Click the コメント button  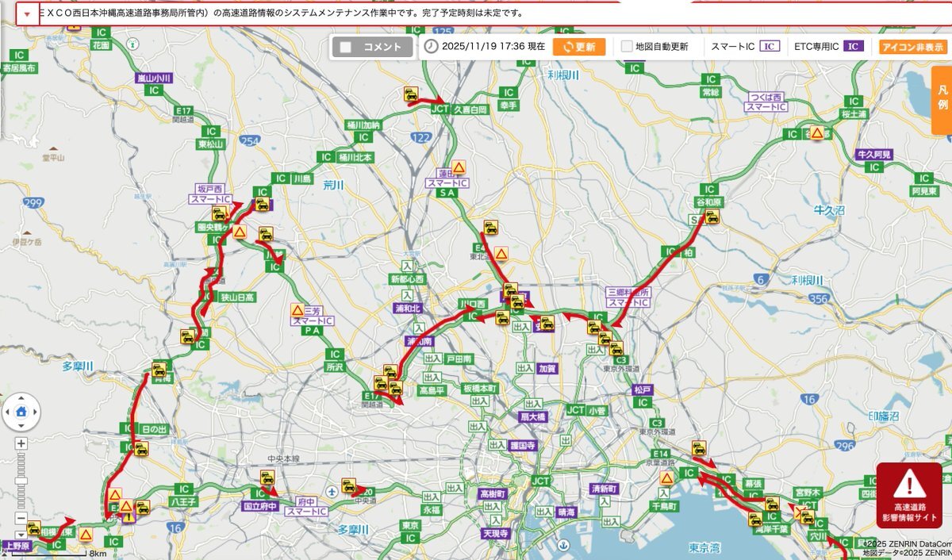pos(372,47)
